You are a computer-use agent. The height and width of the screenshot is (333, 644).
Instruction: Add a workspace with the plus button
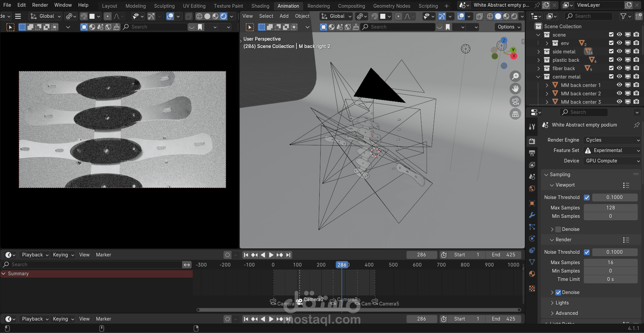[x=447, y=6]
